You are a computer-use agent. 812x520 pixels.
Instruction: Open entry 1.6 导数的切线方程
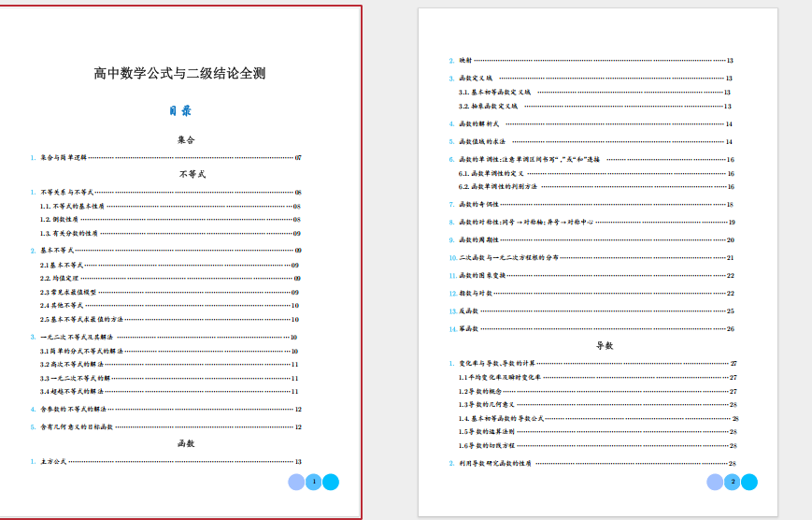pos(598,445)
